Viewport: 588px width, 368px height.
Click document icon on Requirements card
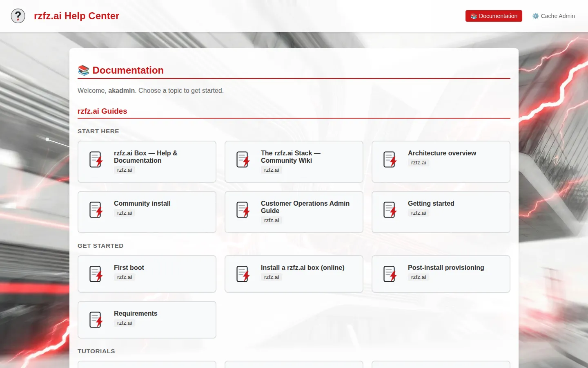[x=96, y=320]
